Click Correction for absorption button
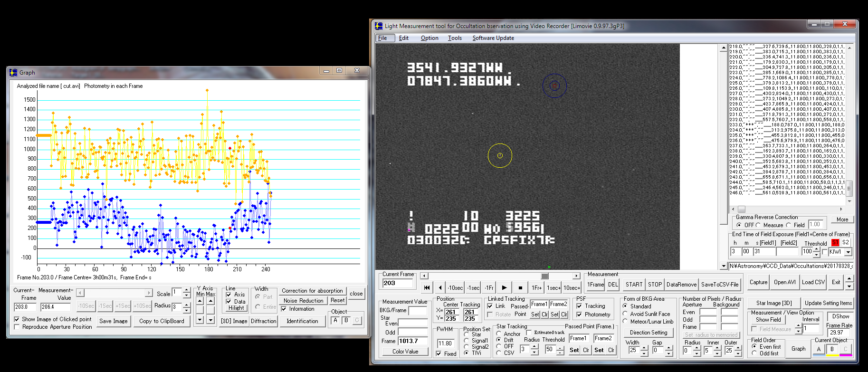 (x=312, y=291)
